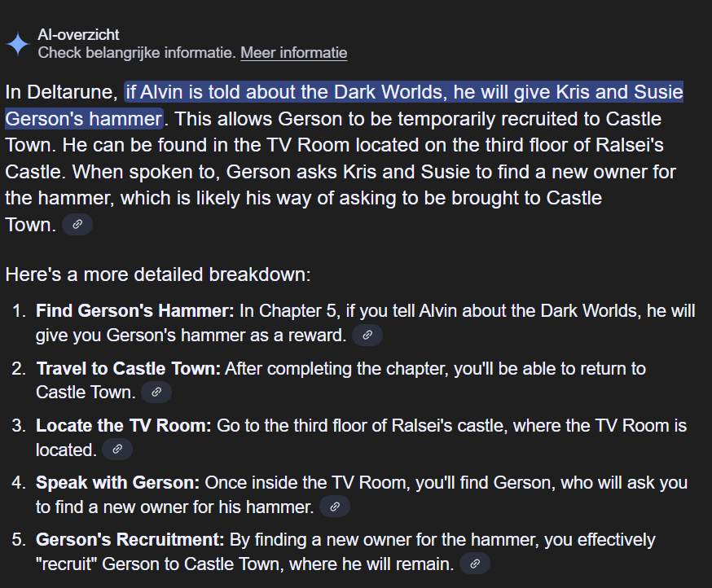Viewport: 712px width, 588px height.
Task: Open the Meer informatie link
Action: (294, 53)
